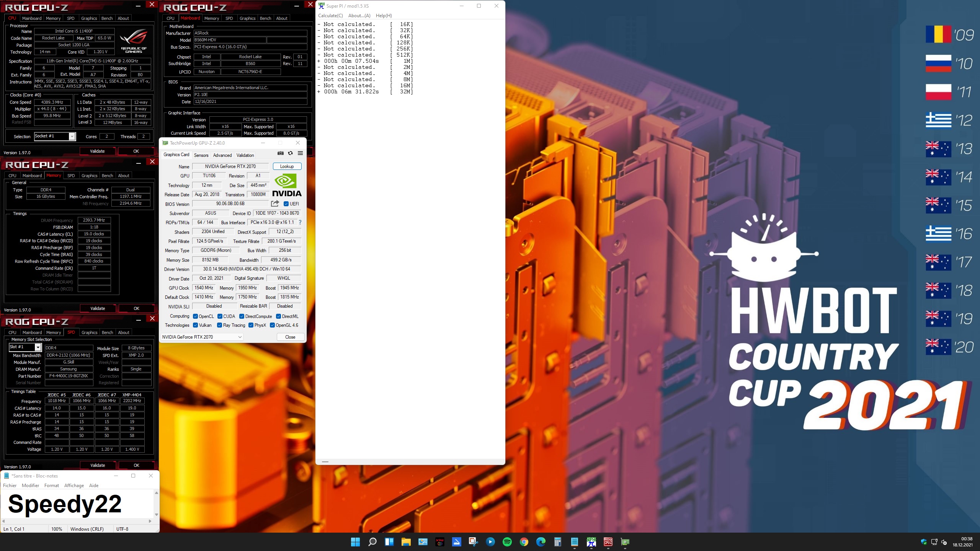Toggle the PhysX checkbox
Viewport: 980px width, 551px height.
coord(251,325)
